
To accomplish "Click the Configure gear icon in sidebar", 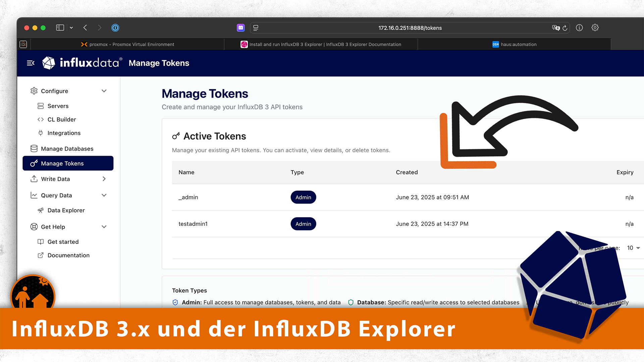I will (34, 91).
